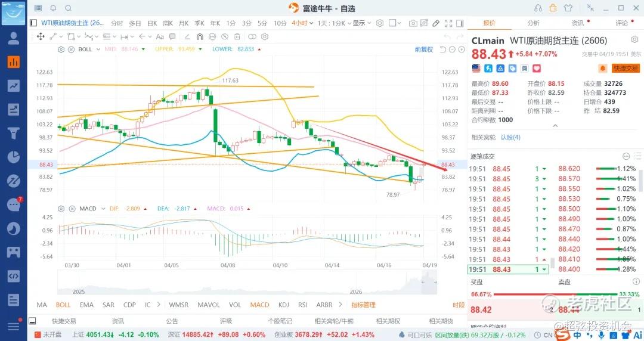
Task: Open the market trend line icon in sidebar
Action: tap(14, 86)
